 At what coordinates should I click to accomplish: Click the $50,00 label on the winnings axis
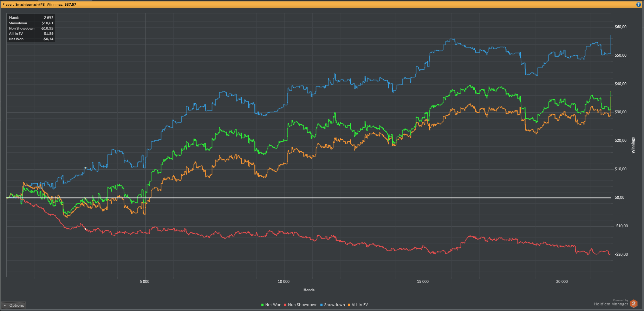[x=620, y=55]
